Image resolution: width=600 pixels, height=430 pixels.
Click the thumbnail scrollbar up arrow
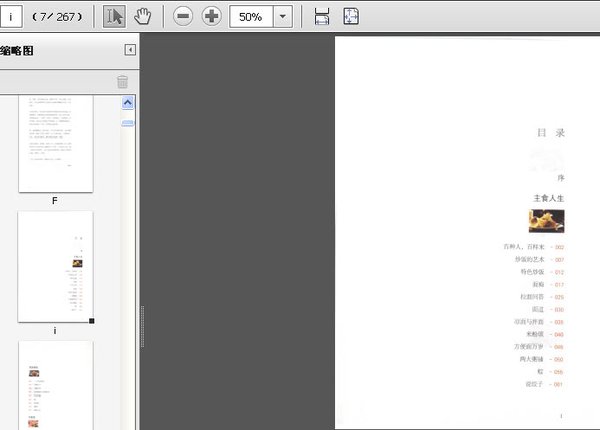click(128, 103)
